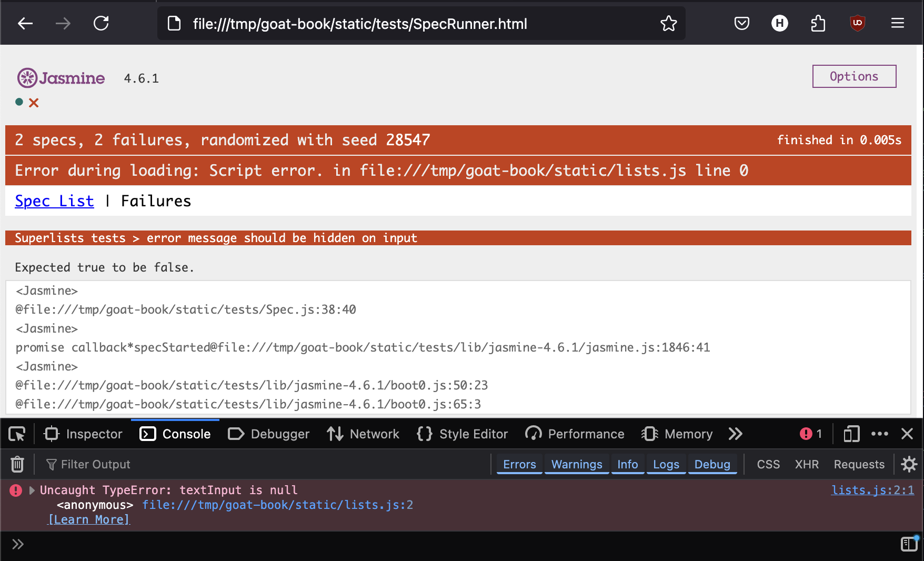Toggle the Debug filter
This screenshot has height=561, width=924.
point(712,464)
